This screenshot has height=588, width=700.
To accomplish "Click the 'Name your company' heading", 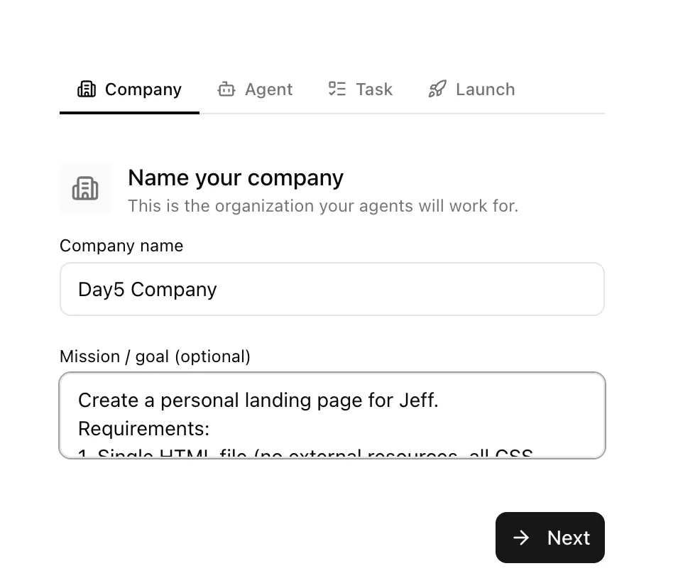I will coord(235,178).
